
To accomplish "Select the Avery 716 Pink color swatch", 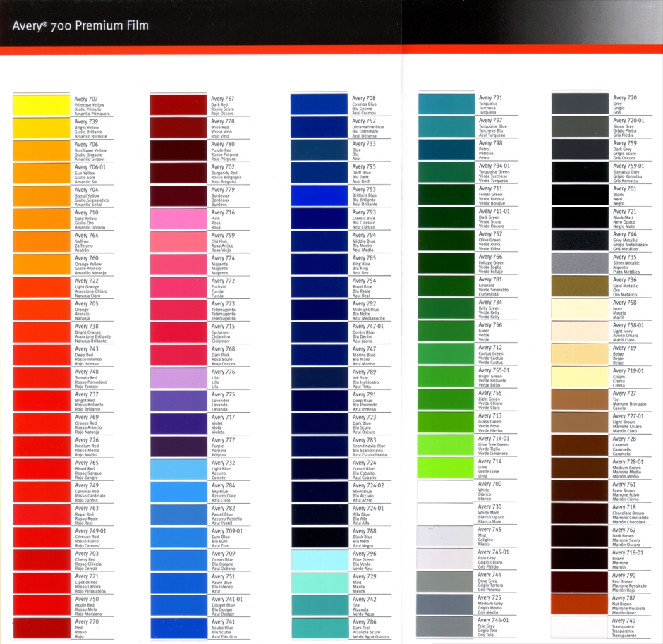I will pyautogui.click(x=179, y=219).
